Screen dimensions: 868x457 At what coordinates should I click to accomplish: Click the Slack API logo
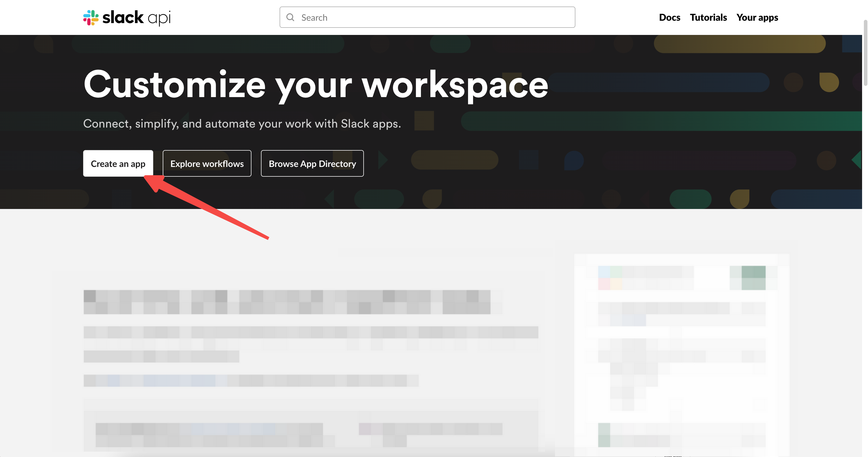(x=127, y=17)
